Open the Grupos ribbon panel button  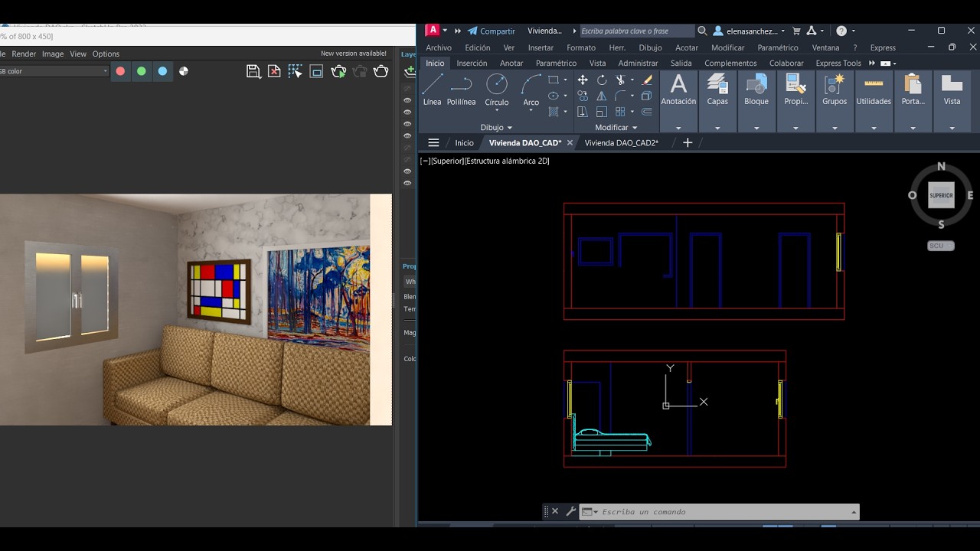[x=835, y=101]
